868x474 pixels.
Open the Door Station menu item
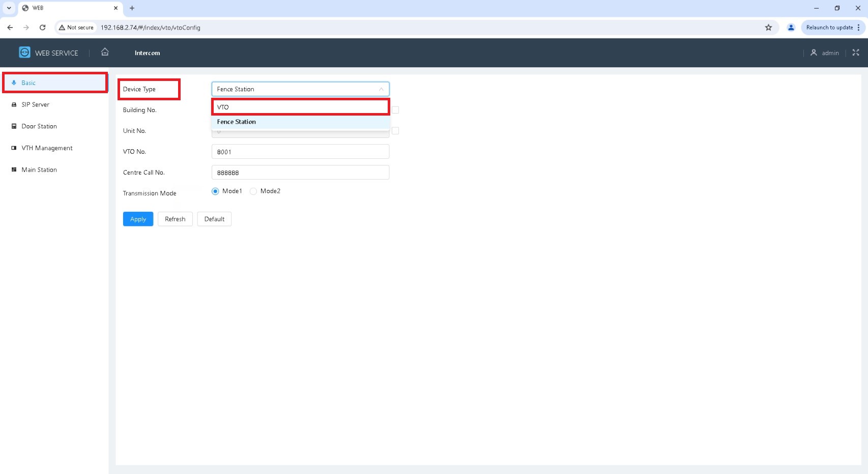54,126
